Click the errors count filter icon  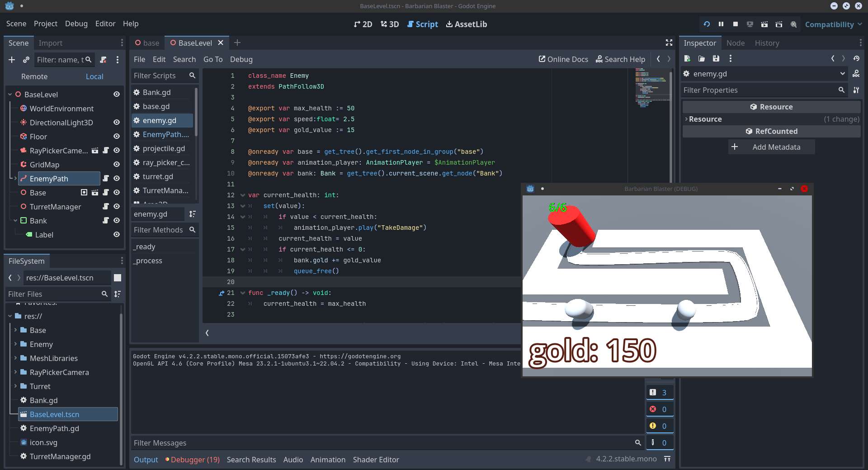click(660, 409)
